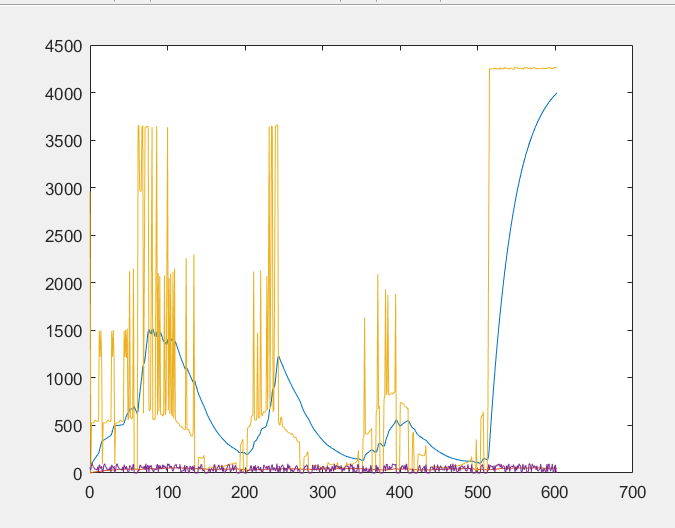Viewport: 675px width, 528px height.
Task: Select the 600 x-axis tick label
Action: [555, 493]
